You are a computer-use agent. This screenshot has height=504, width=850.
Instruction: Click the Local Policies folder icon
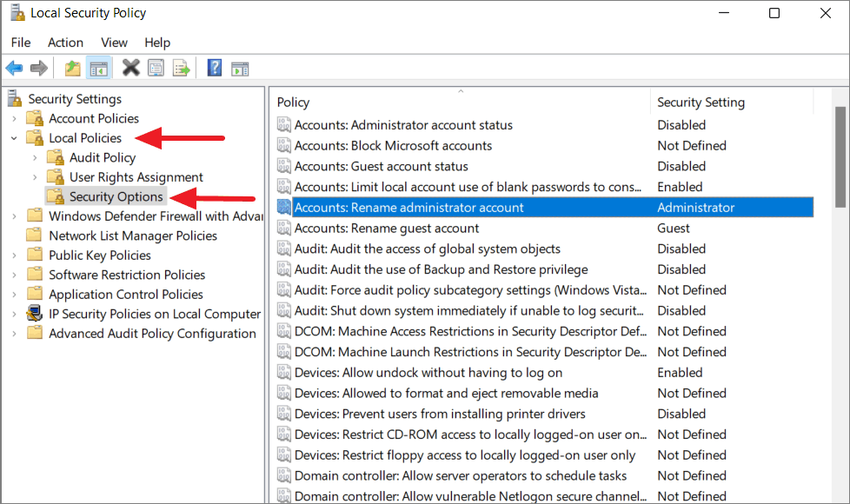[36, 137]
